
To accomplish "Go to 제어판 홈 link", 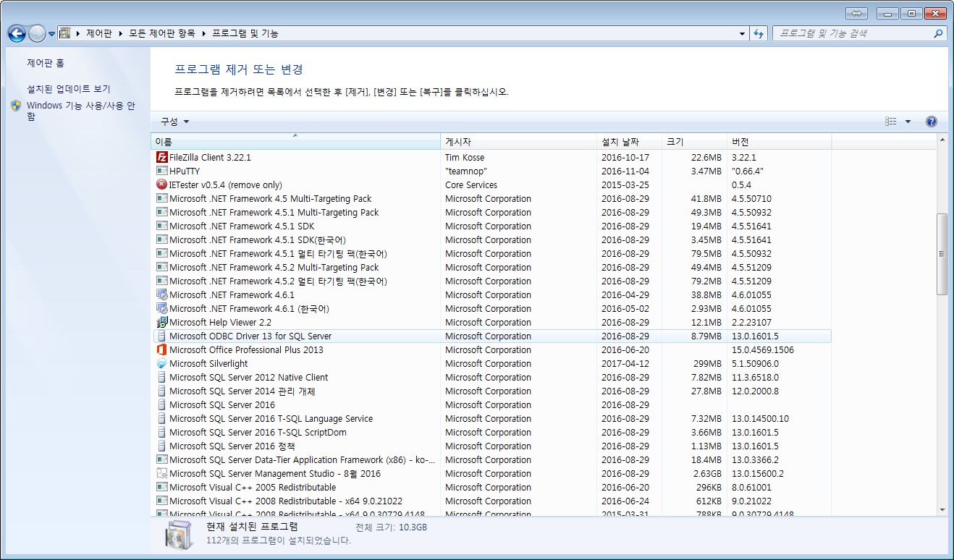I will pos(46,64).
